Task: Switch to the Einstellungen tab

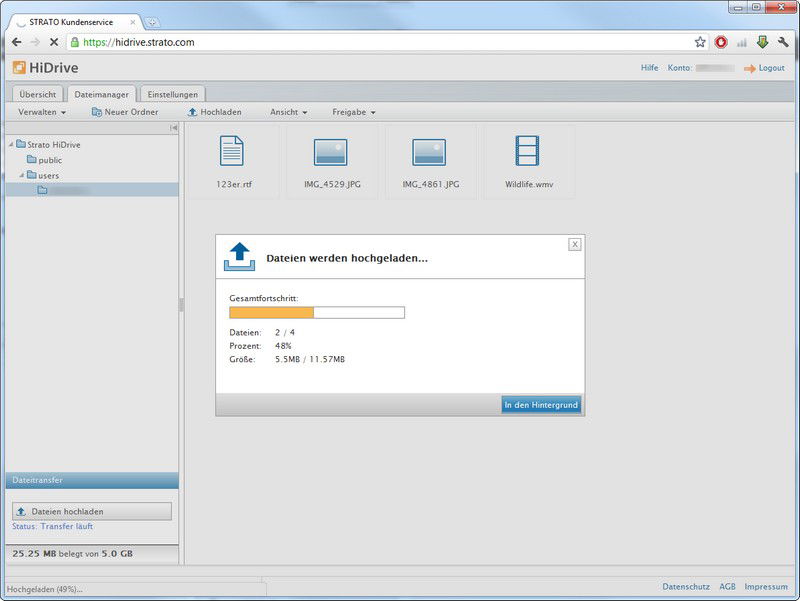Action: pos(172,94)
